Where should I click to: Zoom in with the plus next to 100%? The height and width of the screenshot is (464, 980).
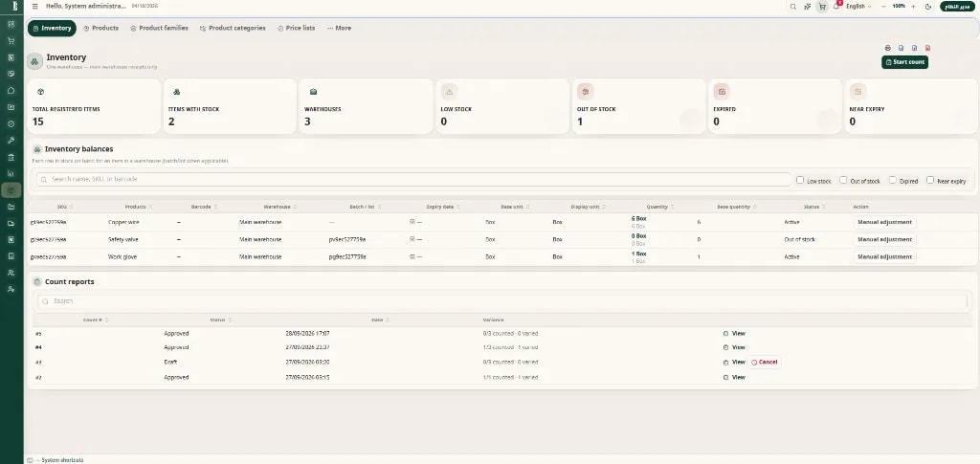pyautogui.click(x=913, y=7)
